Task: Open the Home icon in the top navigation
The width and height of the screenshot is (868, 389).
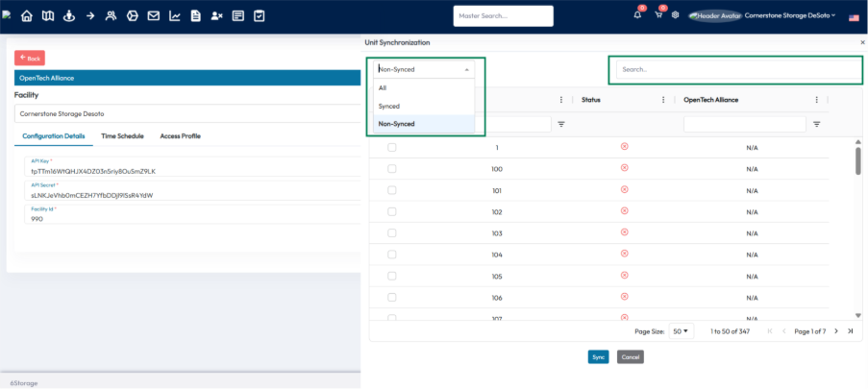Action: click(26, 16)
